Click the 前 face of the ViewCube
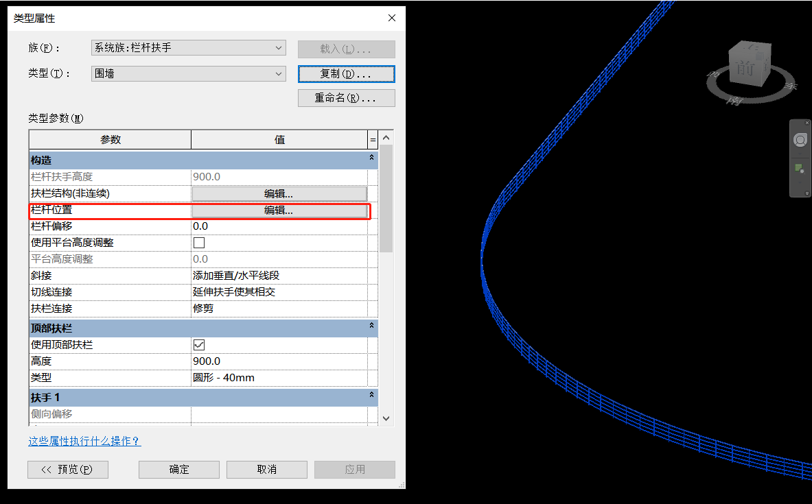 click(745, 67)
